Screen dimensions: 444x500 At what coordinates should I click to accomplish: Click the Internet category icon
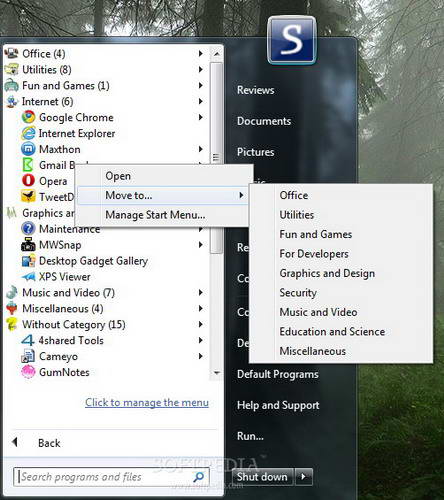coord(12,102)
